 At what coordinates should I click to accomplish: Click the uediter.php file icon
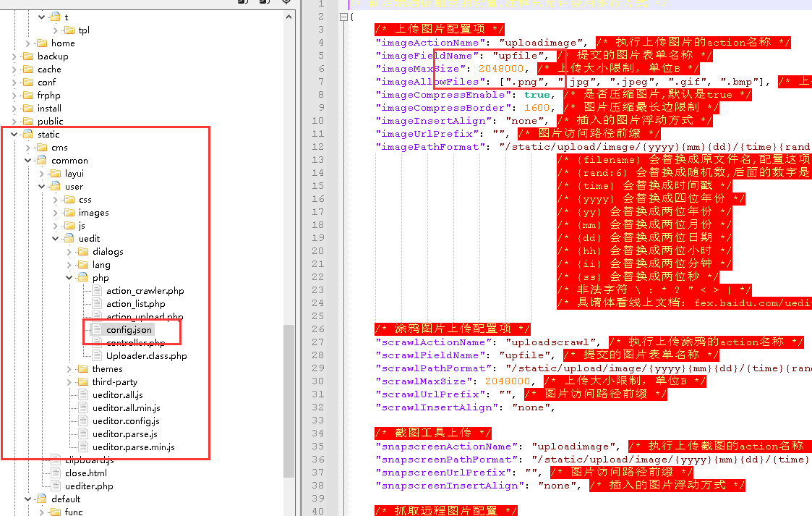(56, 486)
